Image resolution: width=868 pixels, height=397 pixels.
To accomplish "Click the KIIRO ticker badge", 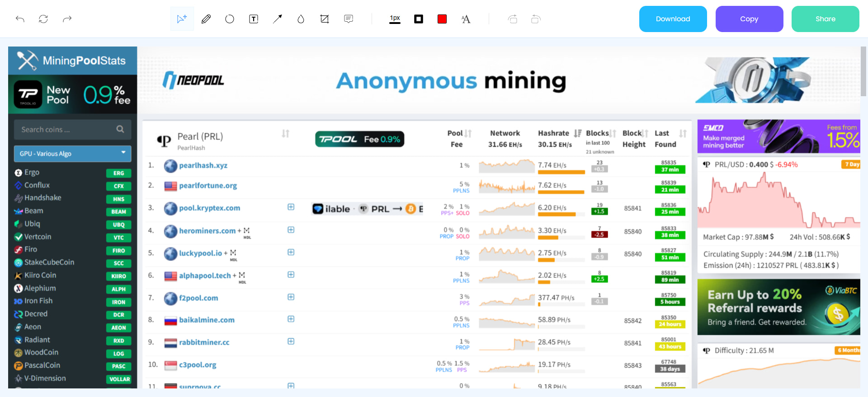I will coord(119,276).
